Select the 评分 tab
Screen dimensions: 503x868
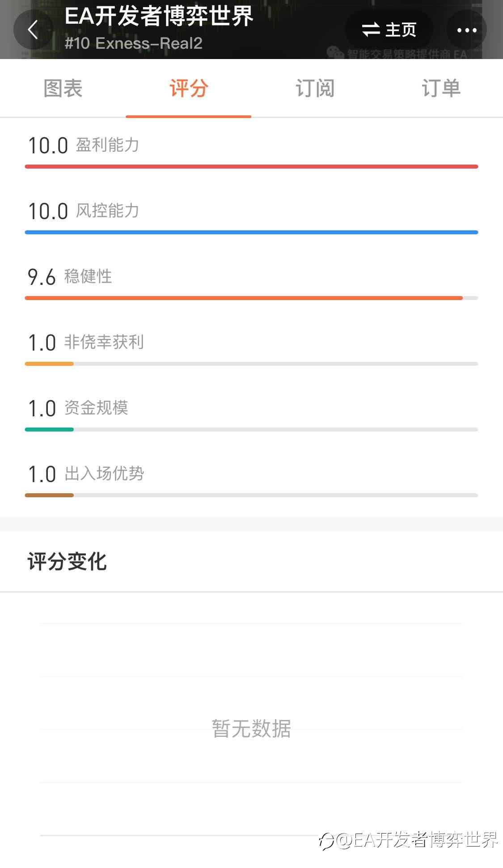[189, 88]
